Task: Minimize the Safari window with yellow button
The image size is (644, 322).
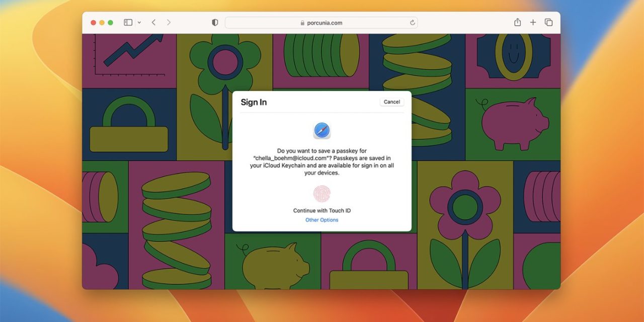Action: pos(102,23)
